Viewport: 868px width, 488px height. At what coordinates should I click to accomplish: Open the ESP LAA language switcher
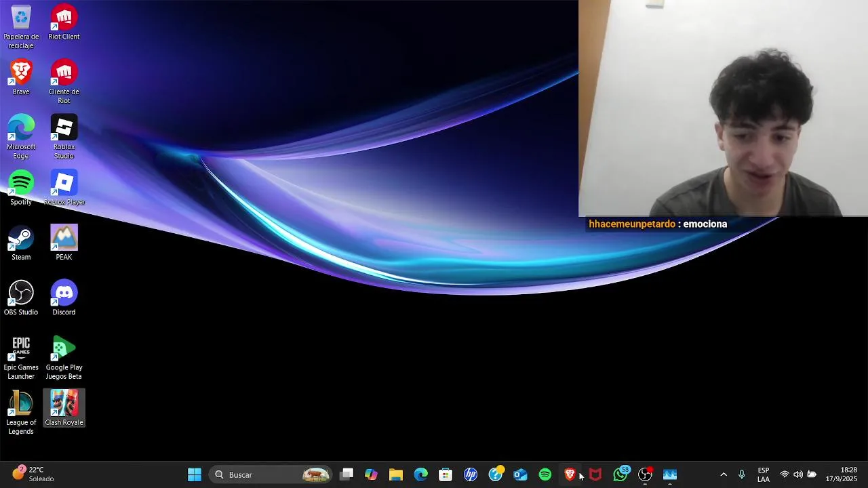click(764, 474)
